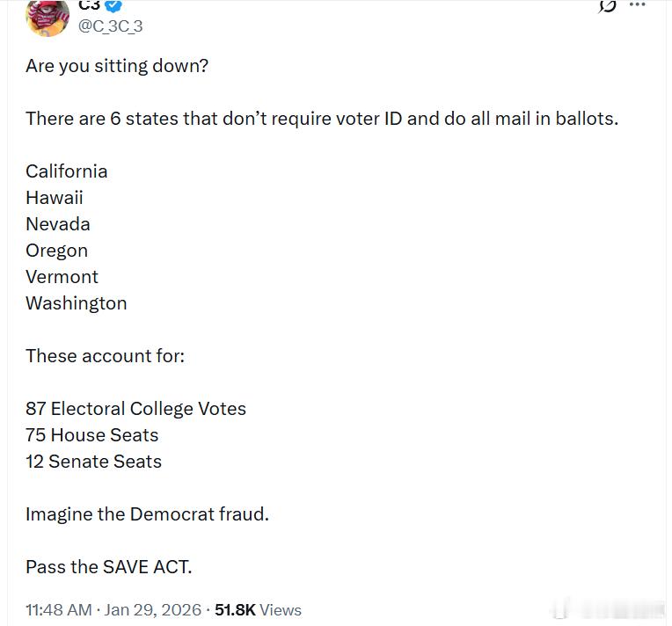Click the "75 House Seats" line
Screen dimensions: 672x626
(92, 435)
